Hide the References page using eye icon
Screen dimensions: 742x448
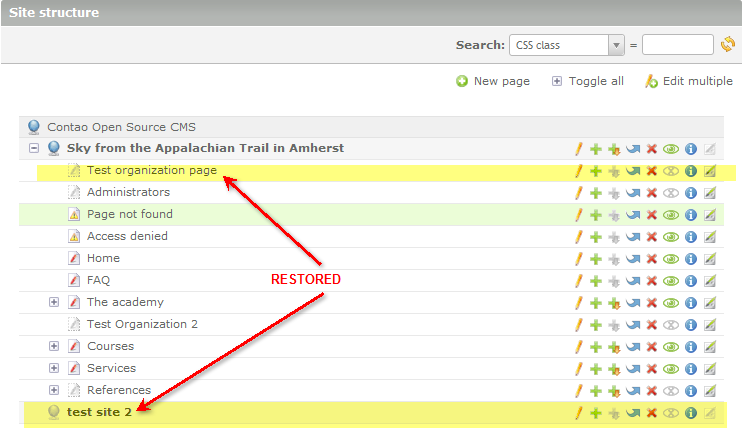click(671, 390)
